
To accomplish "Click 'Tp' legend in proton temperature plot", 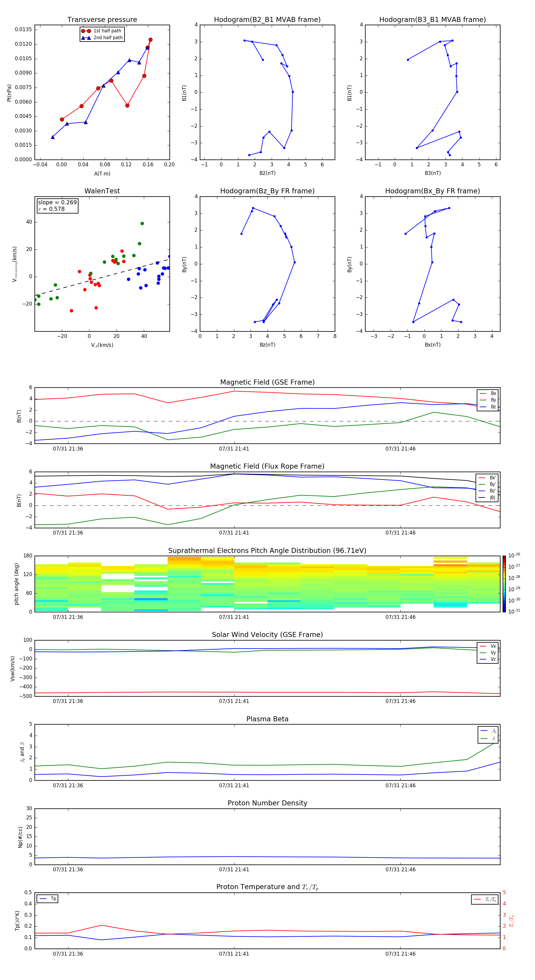I will [x=48, y=899].
